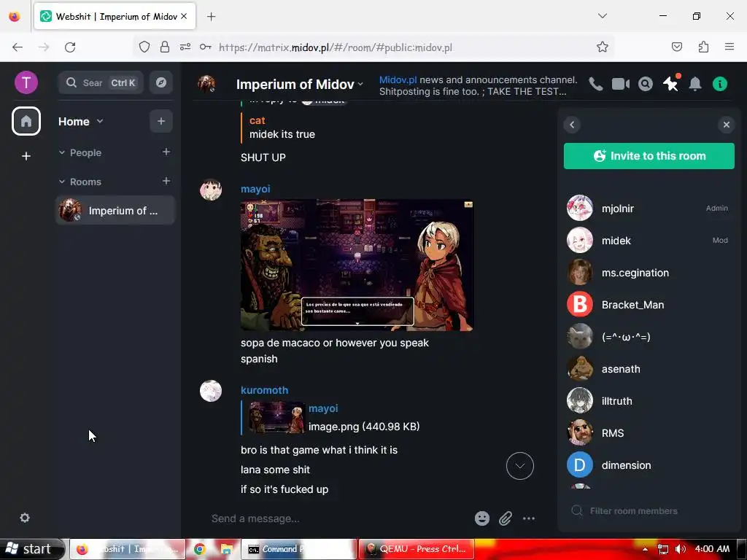Open the Explore rooms compass icon
Viewport: 747px width, 560px height.
tap(161, 83)
